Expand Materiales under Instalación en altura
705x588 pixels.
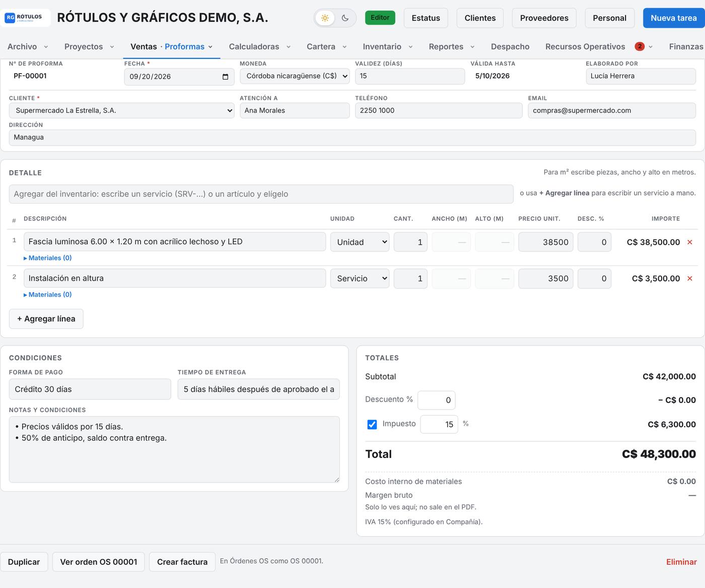click(x=48, y=295)
